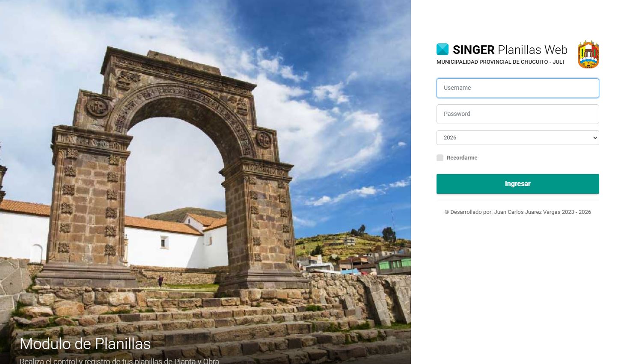The image size is (618, 364).
Task: Open the 2026 year dropdown
Action: click(x=518, y=138)
